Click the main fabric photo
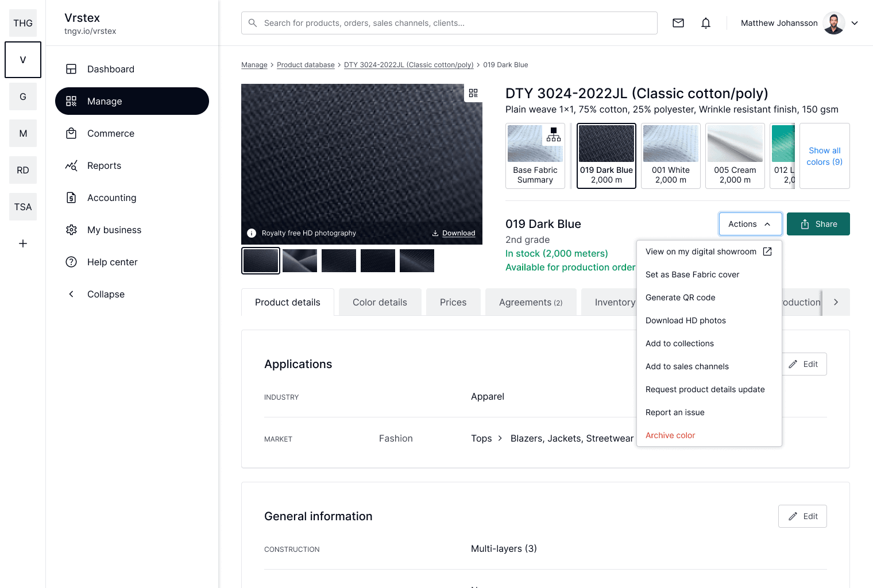This screenshot has height=588, width=873. tap(362, 164)
